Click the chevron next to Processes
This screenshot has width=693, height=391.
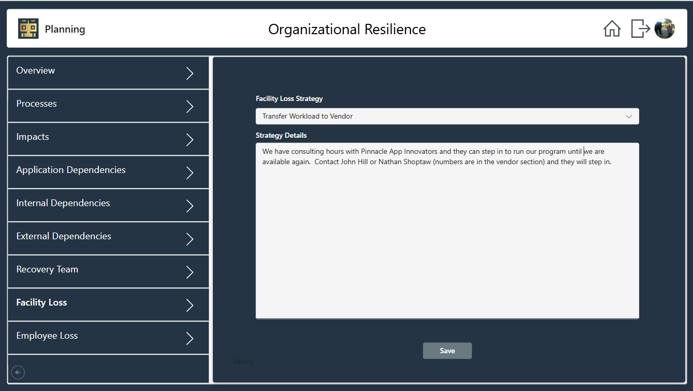point(190,106)
